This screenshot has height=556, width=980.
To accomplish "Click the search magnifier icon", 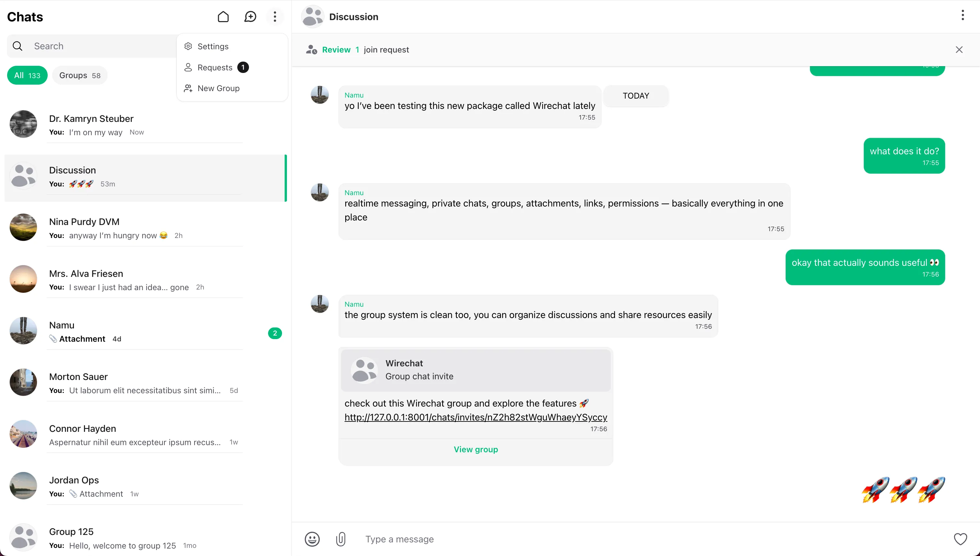I will (x=18, y=46).
